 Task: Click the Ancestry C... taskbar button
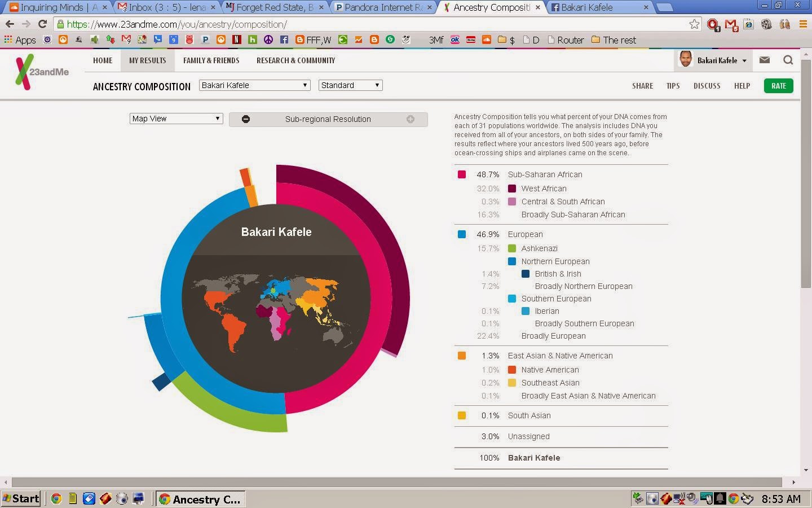200,498
